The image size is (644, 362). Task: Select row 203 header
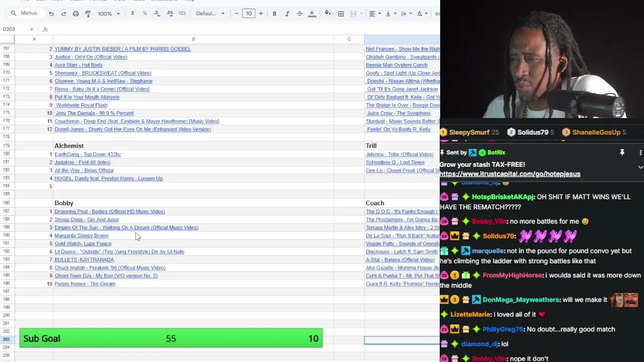click(x=7, y=339)
